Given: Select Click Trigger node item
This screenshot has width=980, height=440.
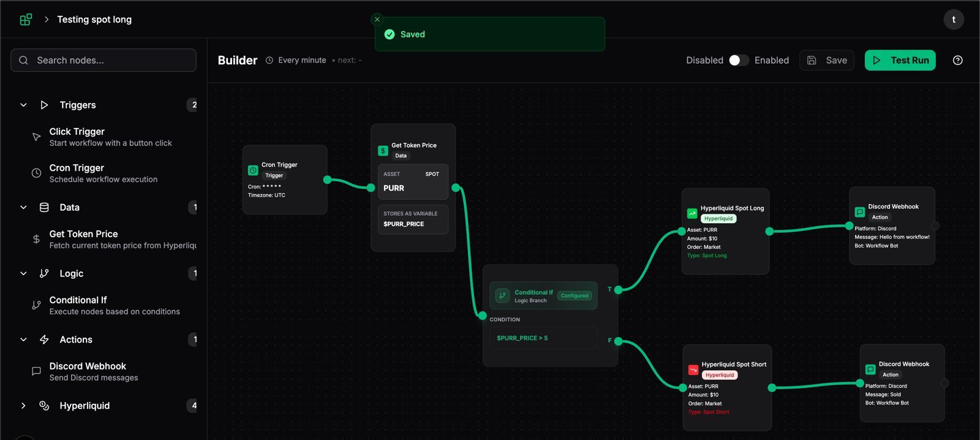Looking at the screenshot, I should click(x=110, y=137).
